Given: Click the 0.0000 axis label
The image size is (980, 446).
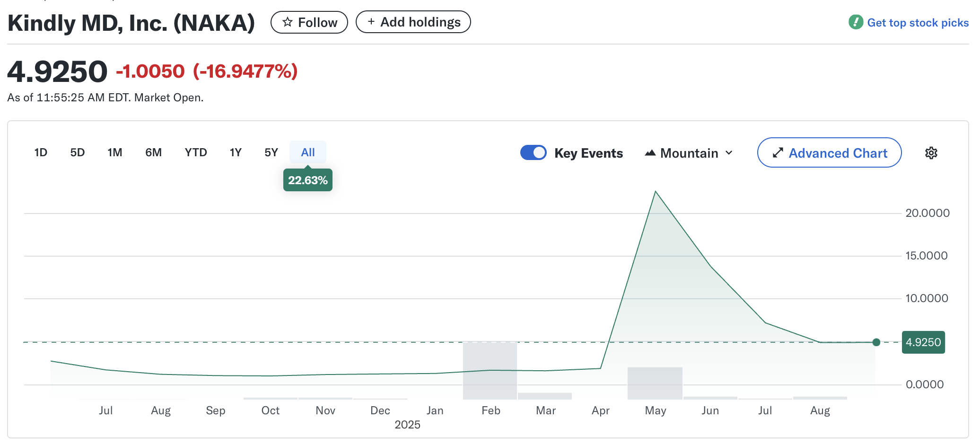Looking at the screenshot, I should tap(924, 384).
